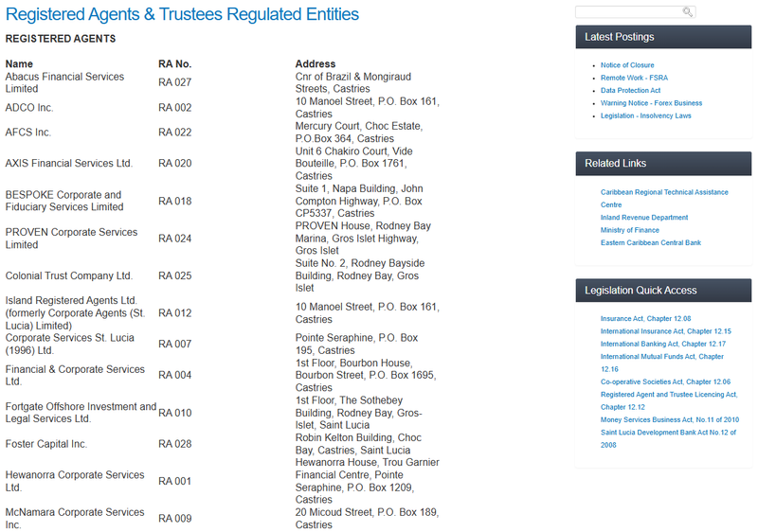The width and height of the screenshot is (758, 532).
Task: Click the page title Registered Agents & Trustees
Action: tap(182, 14)
